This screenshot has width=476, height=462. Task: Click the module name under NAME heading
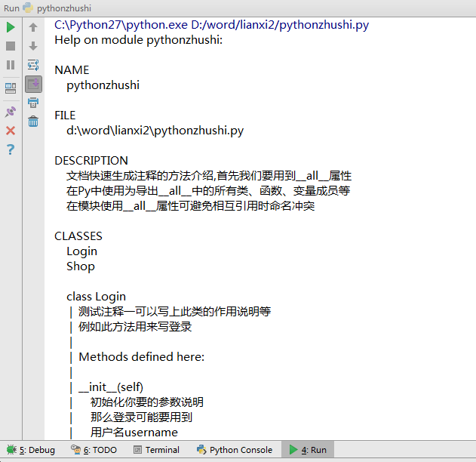(103, 85)
